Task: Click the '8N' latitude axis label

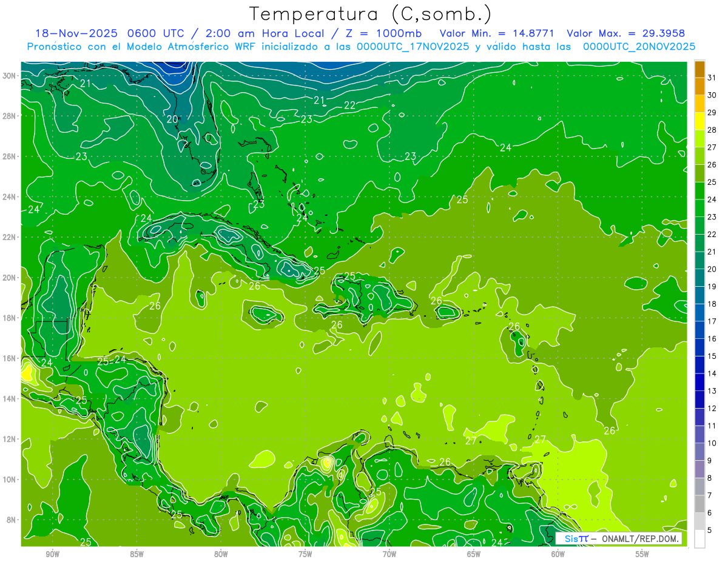Action: 12,520
